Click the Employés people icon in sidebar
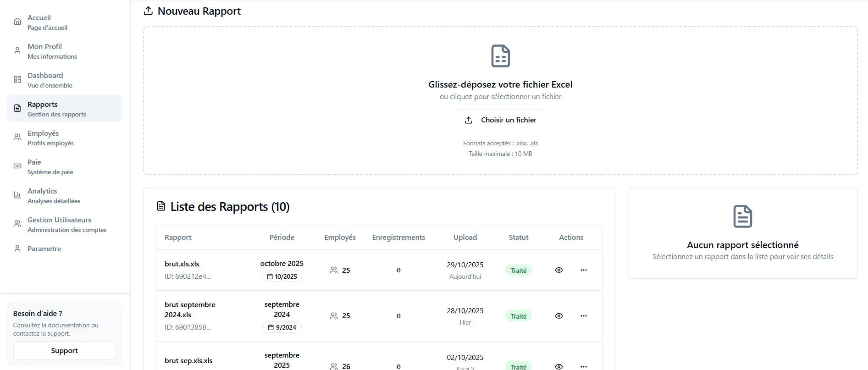The image size is (868, 370). click(17, 137)
